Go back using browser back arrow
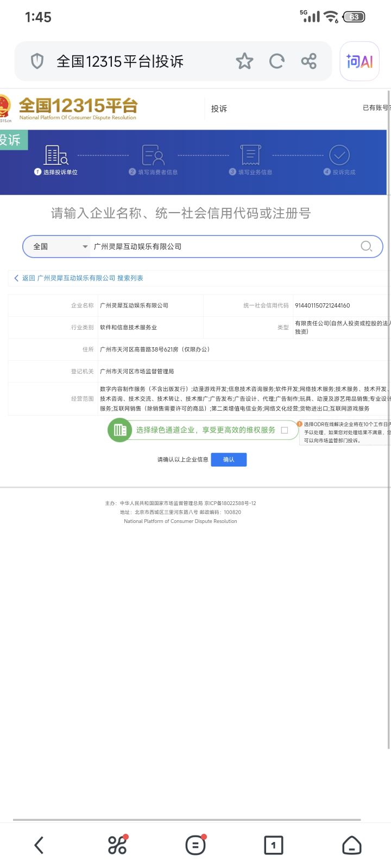 [x=39, y=845]
